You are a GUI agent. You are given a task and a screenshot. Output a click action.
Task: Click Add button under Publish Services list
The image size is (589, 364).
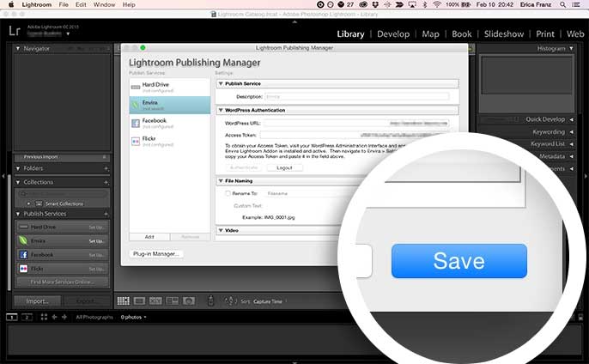149,237
